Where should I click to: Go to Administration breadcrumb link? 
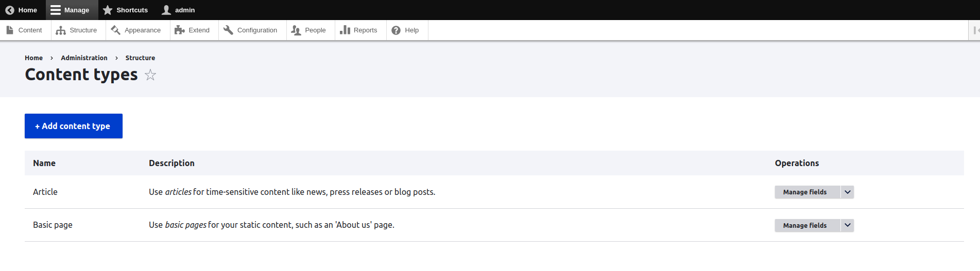(x=84, y=58)
